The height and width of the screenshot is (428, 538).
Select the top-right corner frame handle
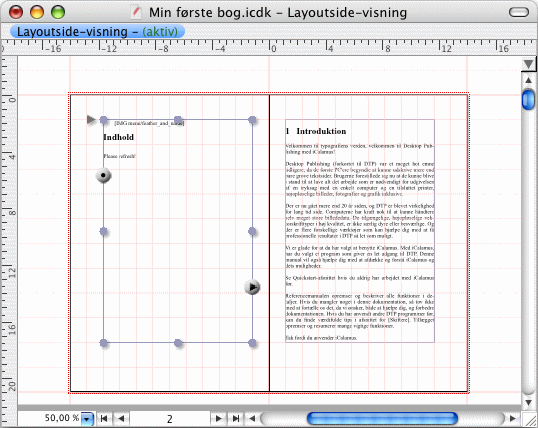point(252,120)
